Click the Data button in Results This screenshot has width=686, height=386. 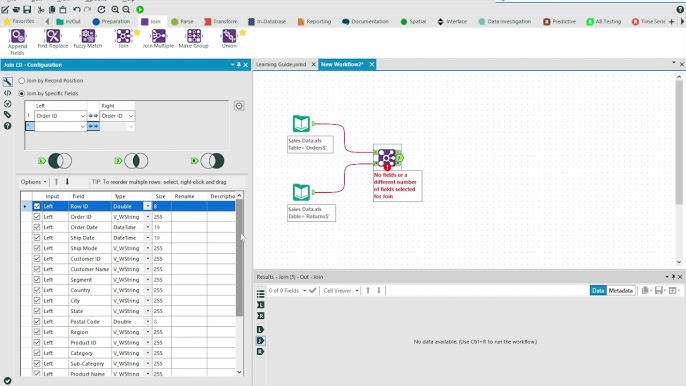pos(598,291)
